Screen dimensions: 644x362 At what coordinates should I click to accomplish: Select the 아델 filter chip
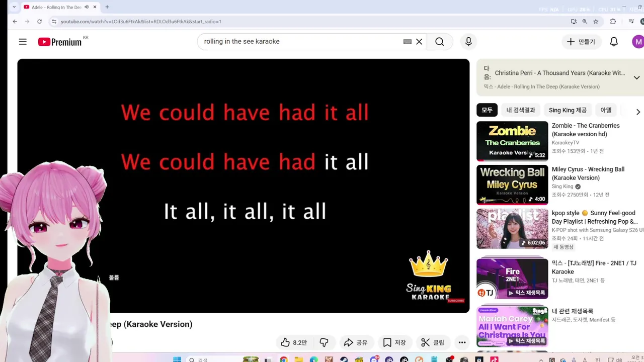606,110
